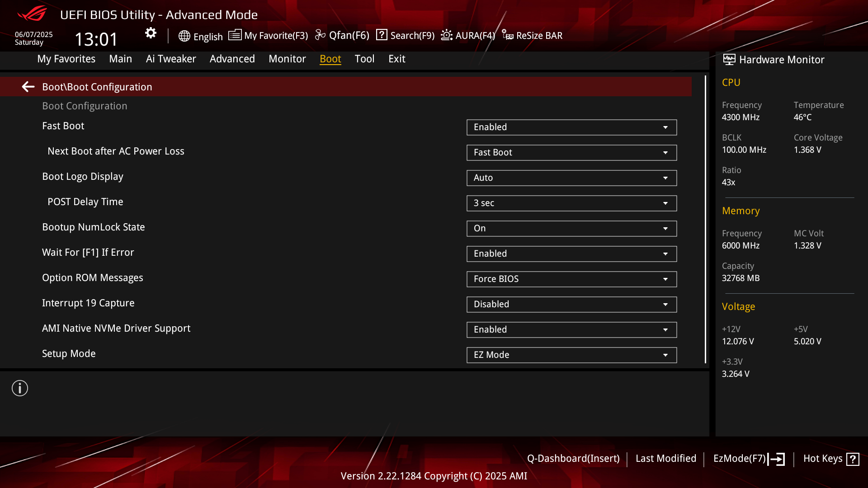
Task: Toggle Interrupt 19 Capture Disabled selector
Action: 571,305
